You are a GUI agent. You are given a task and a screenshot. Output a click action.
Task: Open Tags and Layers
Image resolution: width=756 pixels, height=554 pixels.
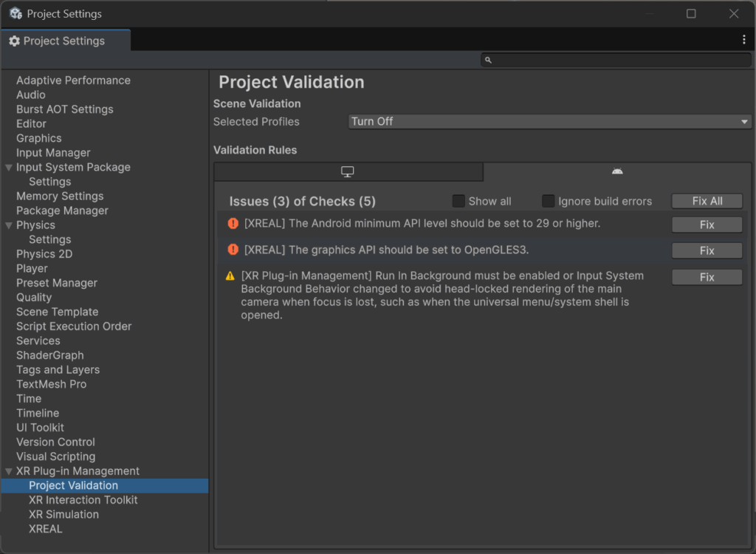click(58, 370)
